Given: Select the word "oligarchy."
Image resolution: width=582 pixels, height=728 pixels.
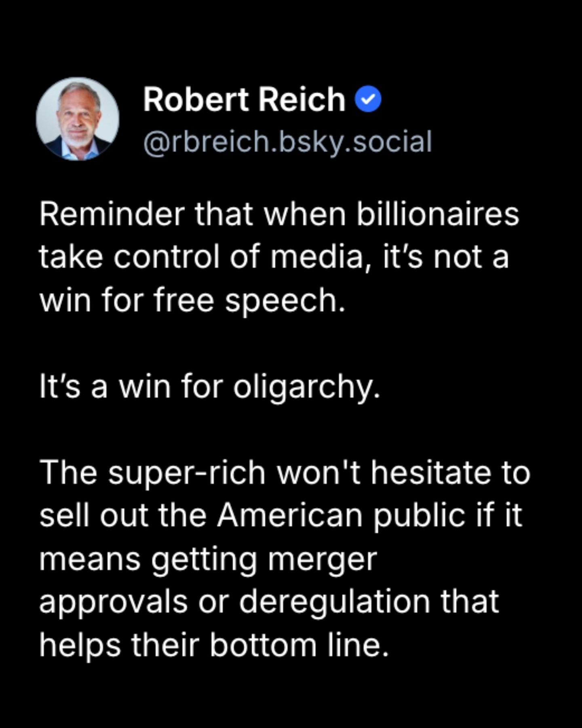Looking at the screenshot, I should click(x=307, y=387).
